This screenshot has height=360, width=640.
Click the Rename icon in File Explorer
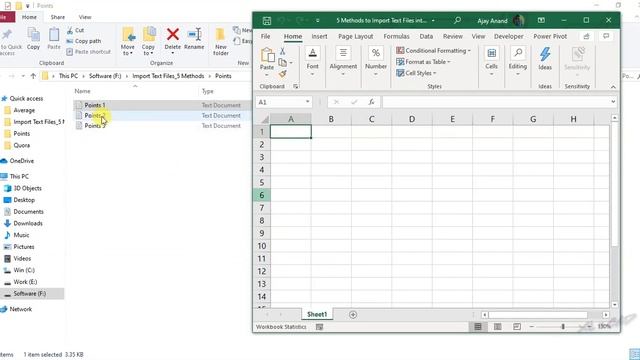coord(194,34)
